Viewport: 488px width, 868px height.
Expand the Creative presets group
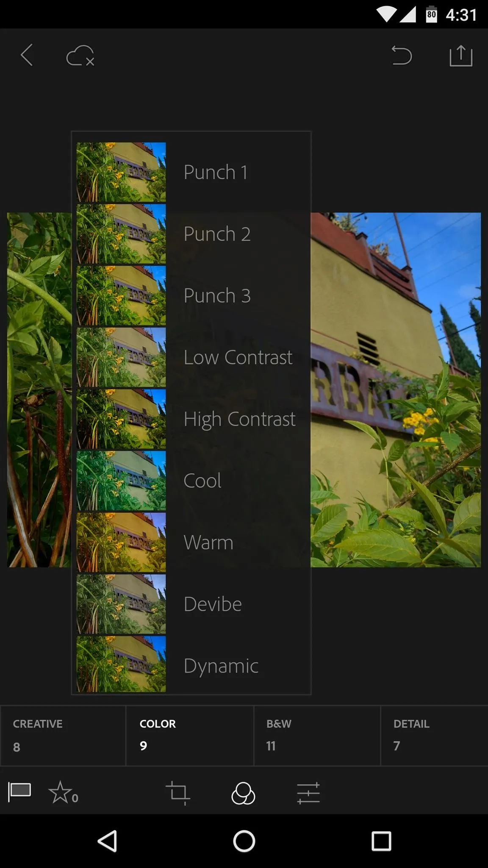[63, 735]
